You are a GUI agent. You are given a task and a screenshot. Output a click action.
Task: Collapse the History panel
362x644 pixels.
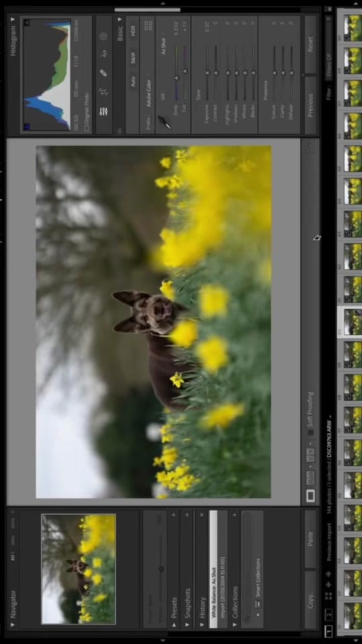pyautogui.click(x=202, y=625)
